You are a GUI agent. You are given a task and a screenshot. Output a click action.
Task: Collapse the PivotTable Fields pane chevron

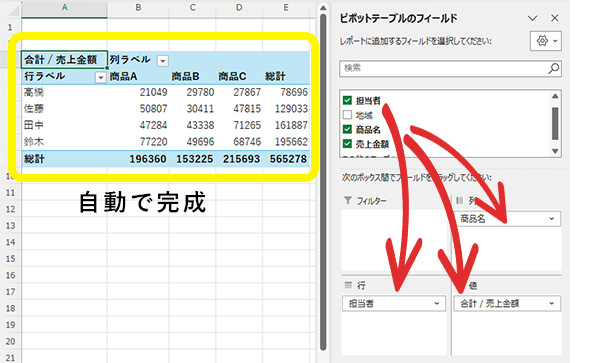(532, 18)
